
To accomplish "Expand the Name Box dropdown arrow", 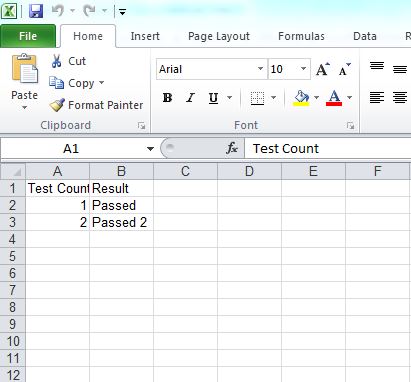I will [150, 149].
